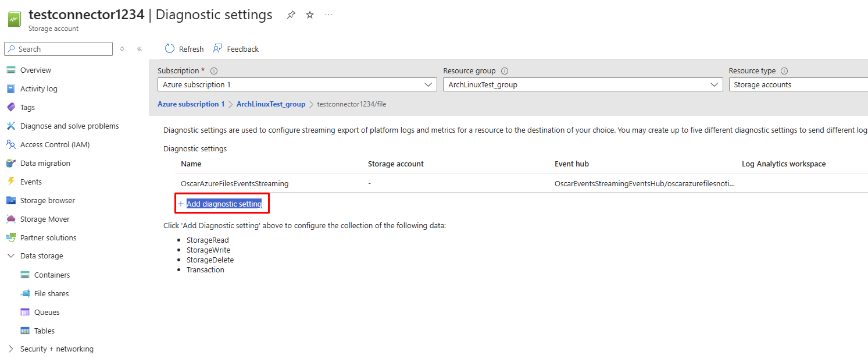Select Access Control (IAM) menu item
Image resolution: width=868 pixels, height=362 pixels.
55,144
